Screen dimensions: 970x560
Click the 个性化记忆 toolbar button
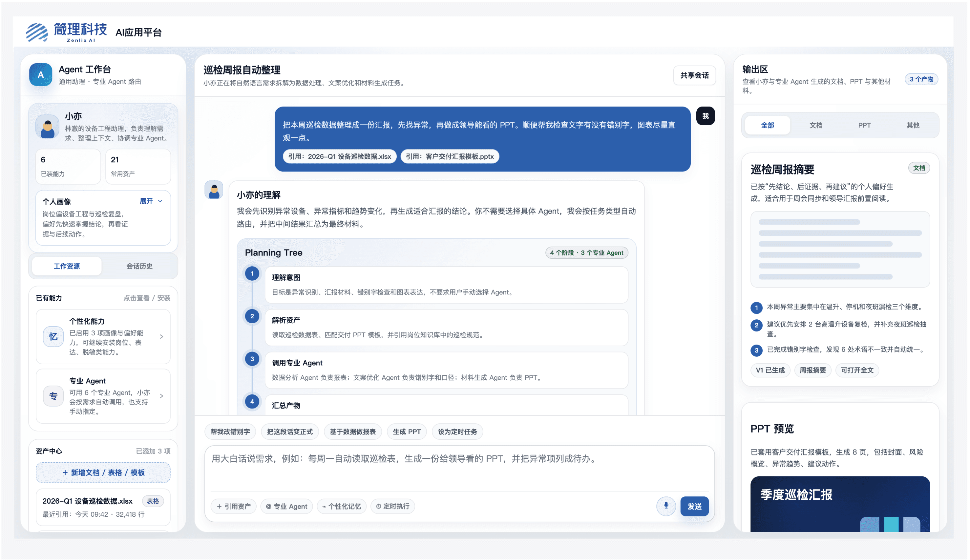pos(342,506)
